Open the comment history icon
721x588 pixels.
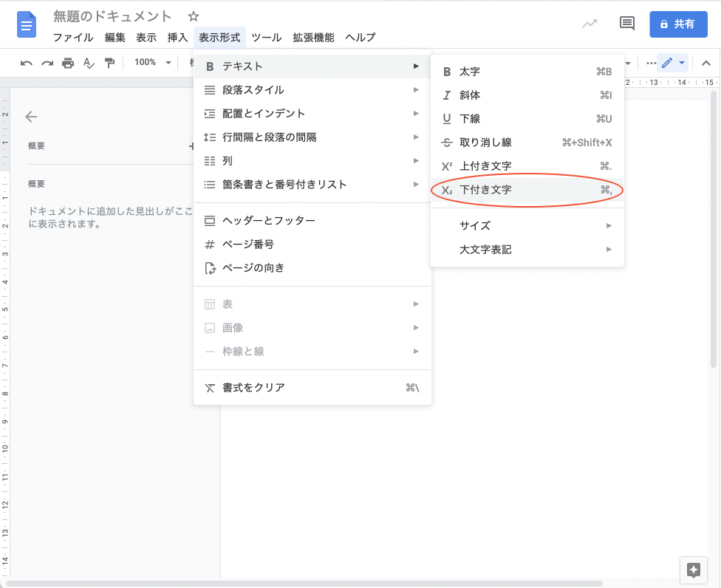627,24
